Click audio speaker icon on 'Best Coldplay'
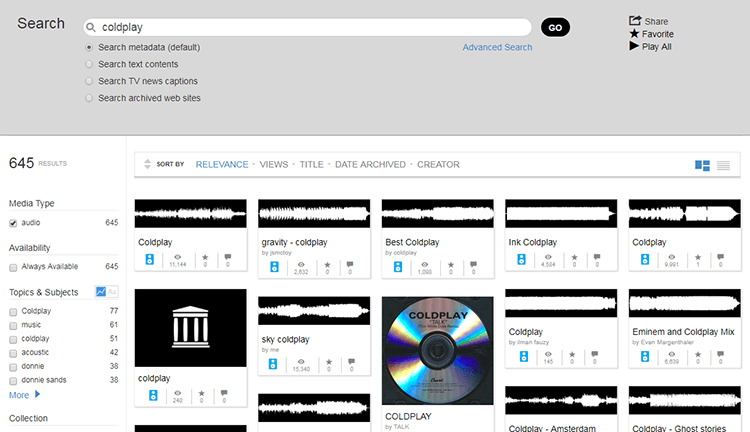The image size is (750, 432). pyautogui.click(x=397, y=267)
